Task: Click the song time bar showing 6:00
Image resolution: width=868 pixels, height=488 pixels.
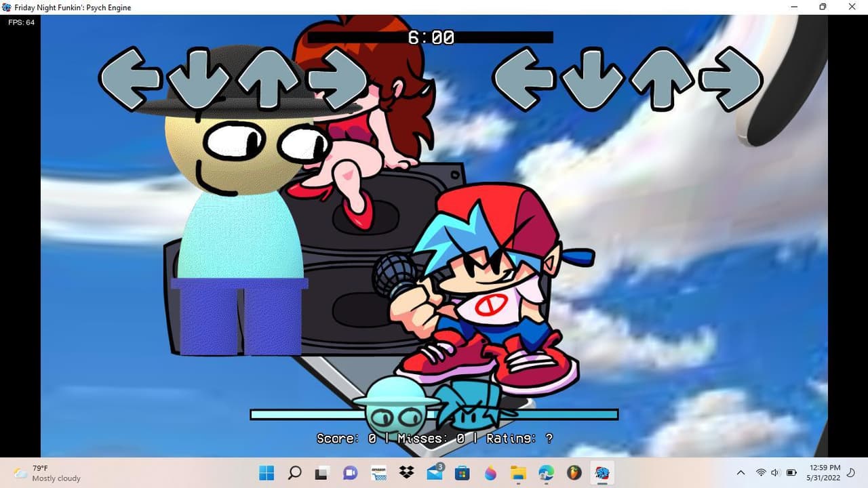Action: tap(431, 37)
